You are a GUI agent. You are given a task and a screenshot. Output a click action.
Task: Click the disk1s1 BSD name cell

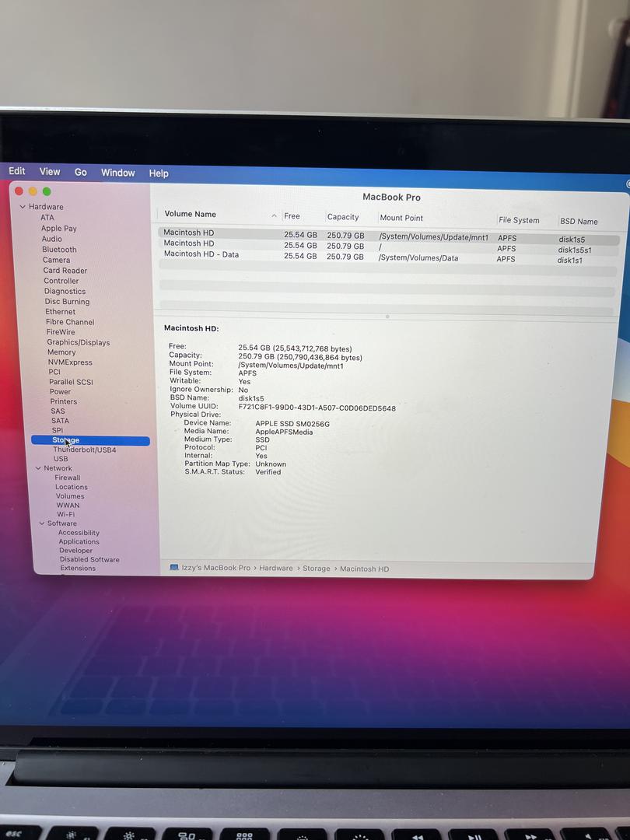569,261
